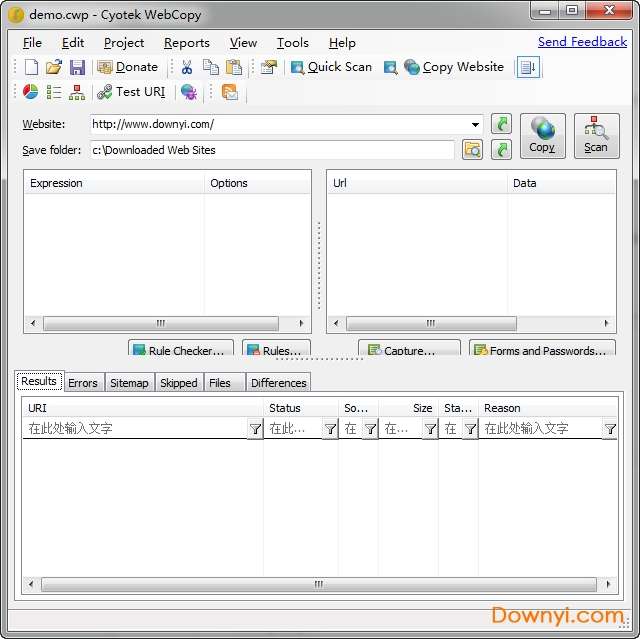Browse for save folder icon

[x=472, y=150]
